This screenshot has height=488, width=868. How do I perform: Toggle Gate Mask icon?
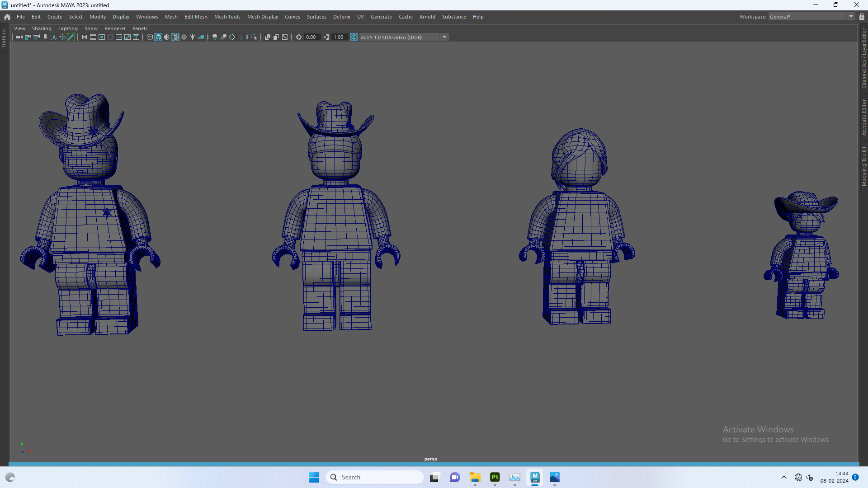(x=110, y=37)
